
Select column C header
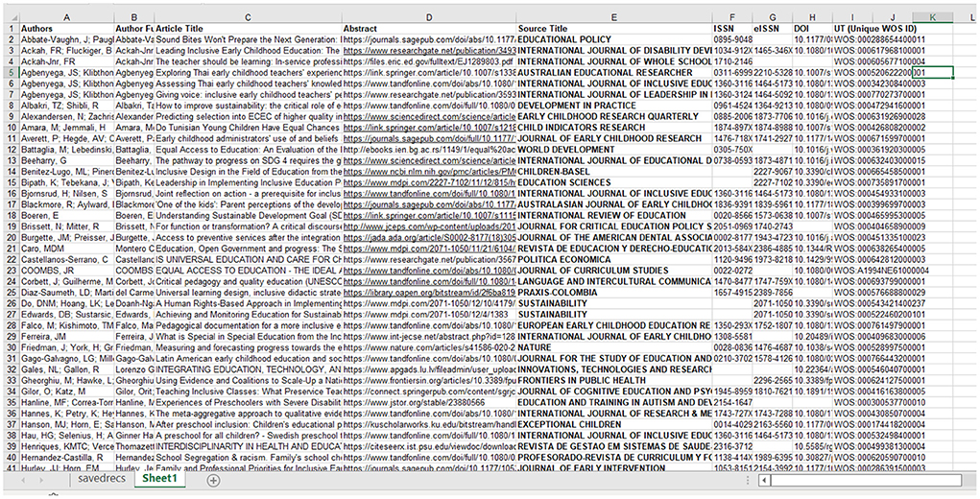[249, 18]
